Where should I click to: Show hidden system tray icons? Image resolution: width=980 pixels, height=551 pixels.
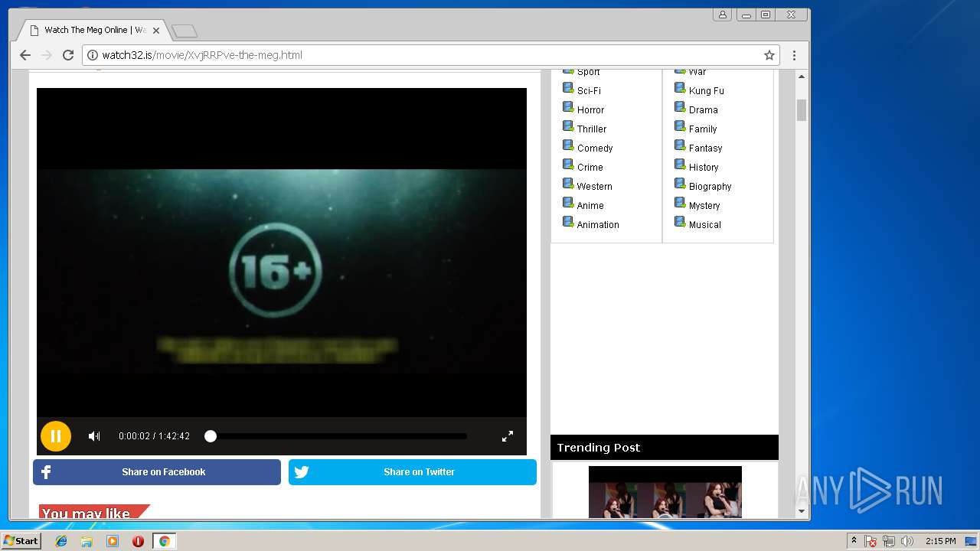coord(854,541)
